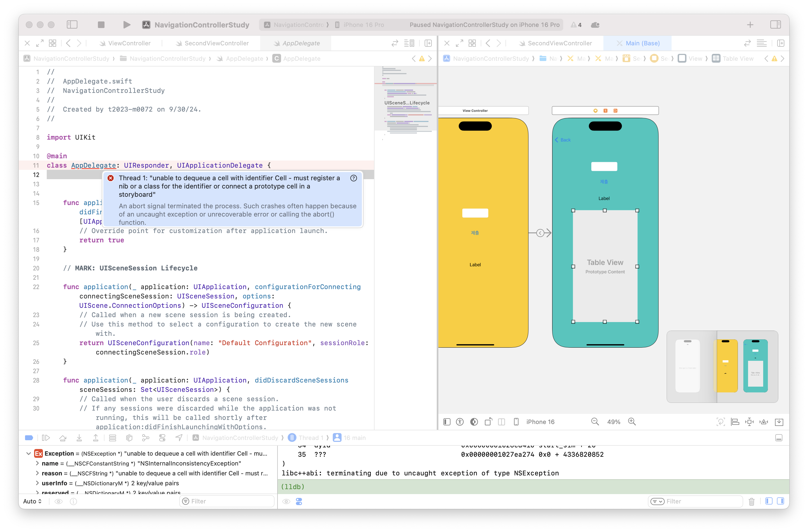Screen dimensions: 808x532
Task: Click the Debug Memory Graph icon
Action: [146, 438]
